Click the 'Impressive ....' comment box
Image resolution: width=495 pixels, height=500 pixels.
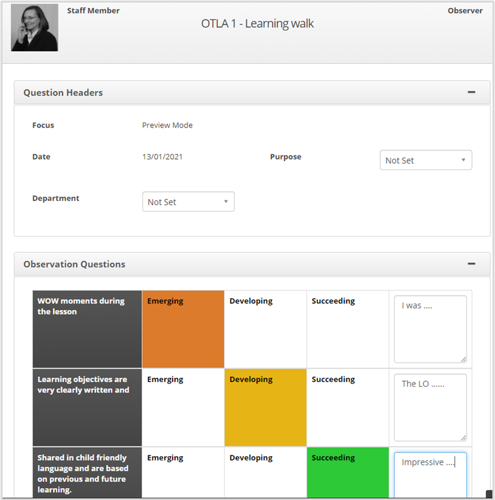[430, 475]
